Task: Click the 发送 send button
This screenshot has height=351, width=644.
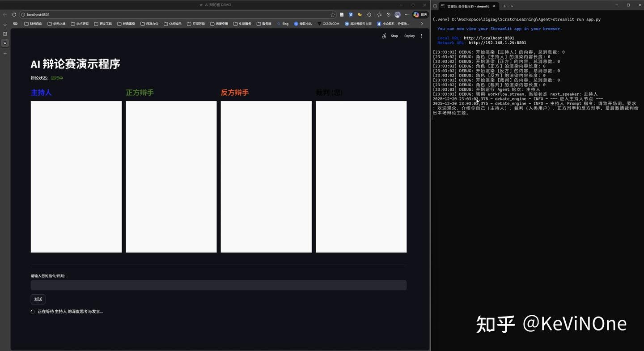Action: 38,299
